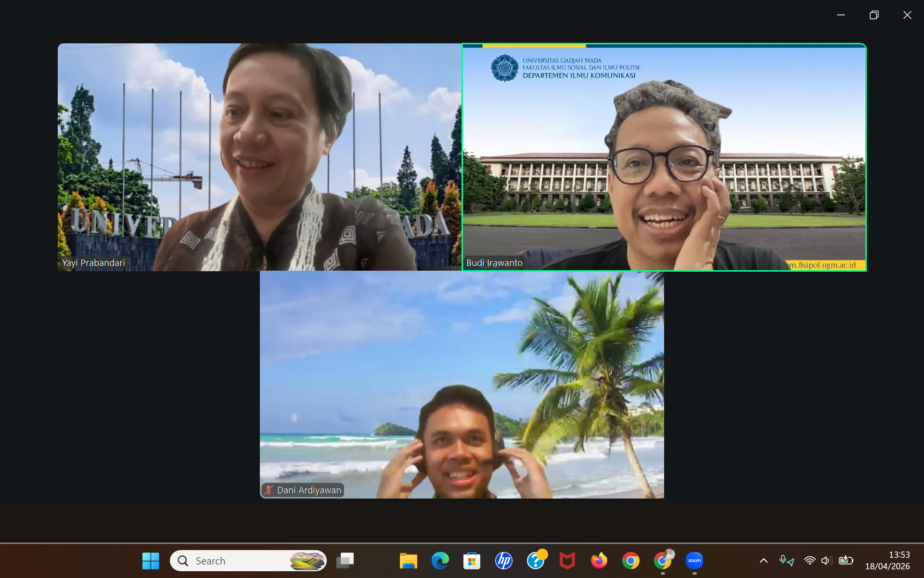Select Yayi Prabandari's video tile
This screenshot has width=924, height=578.
pos(259,157)
